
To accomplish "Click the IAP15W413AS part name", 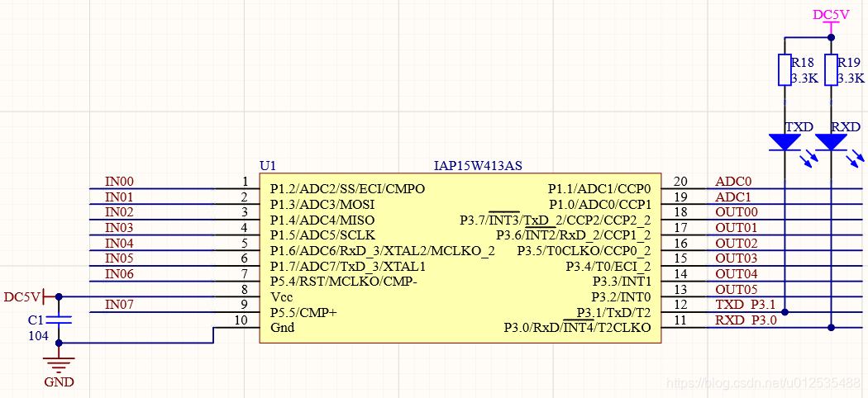I will click(479, 165).
